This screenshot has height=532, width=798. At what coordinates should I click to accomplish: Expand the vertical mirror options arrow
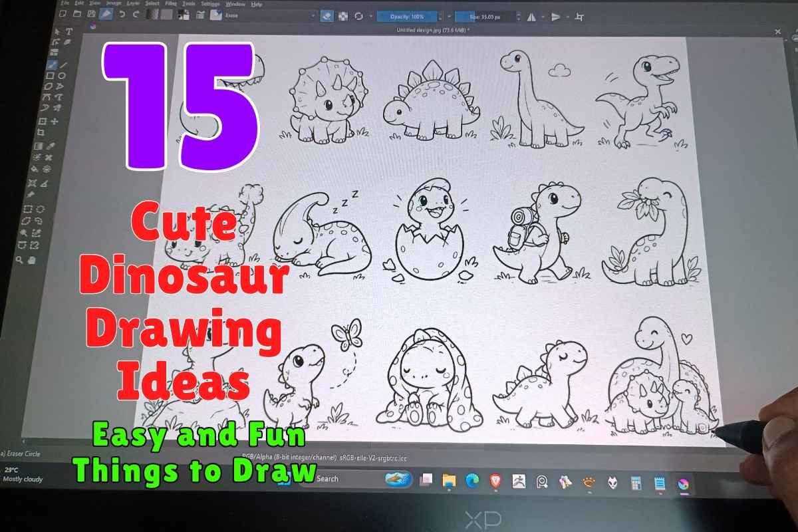[x=567, y=17]
